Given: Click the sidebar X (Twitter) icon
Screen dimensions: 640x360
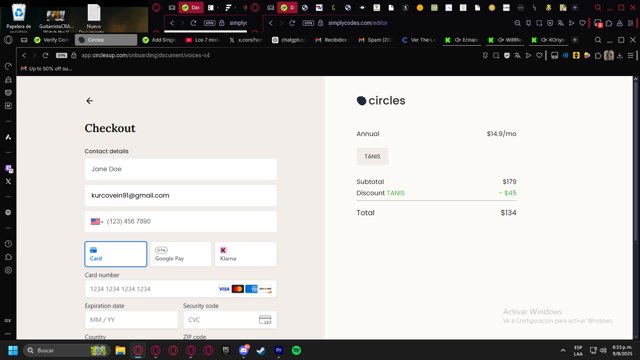Looking at the screenshot, I should (x=8, y=182).
